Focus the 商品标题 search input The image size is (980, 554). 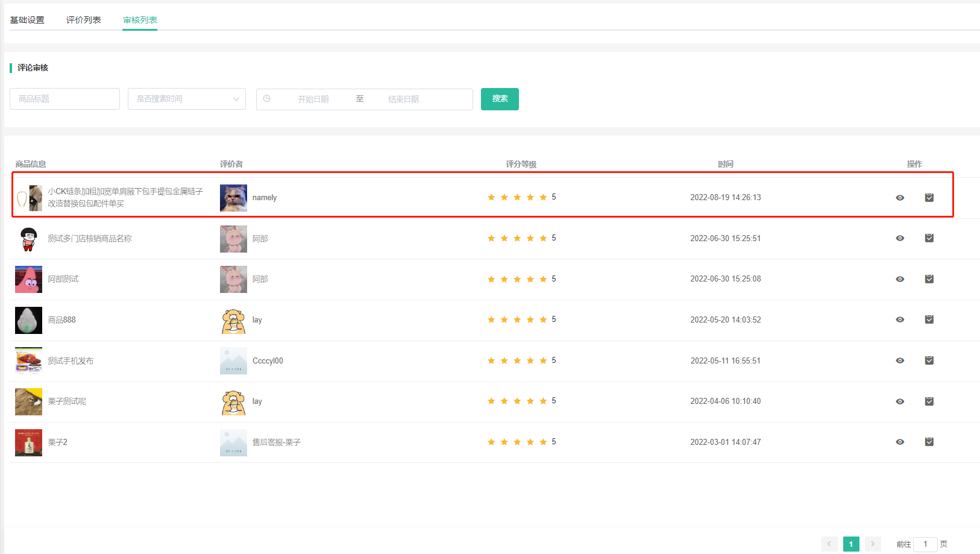[64, 99]
